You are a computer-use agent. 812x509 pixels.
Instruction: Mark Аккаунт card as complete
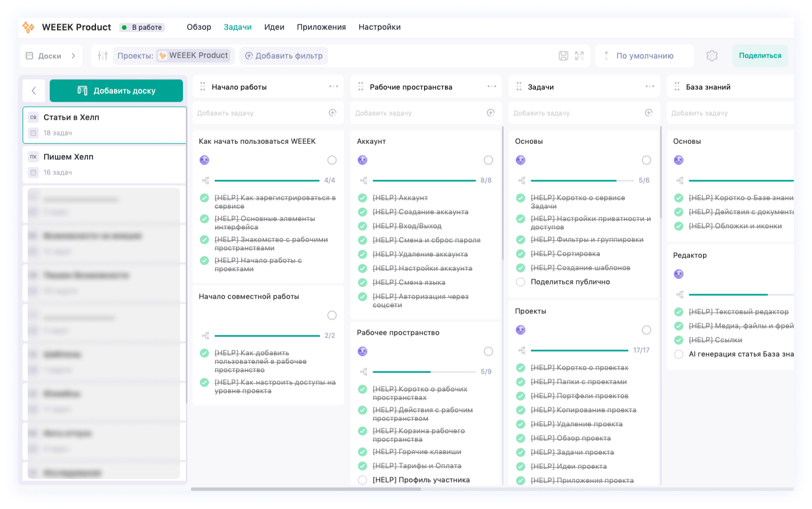pos(488,160)
